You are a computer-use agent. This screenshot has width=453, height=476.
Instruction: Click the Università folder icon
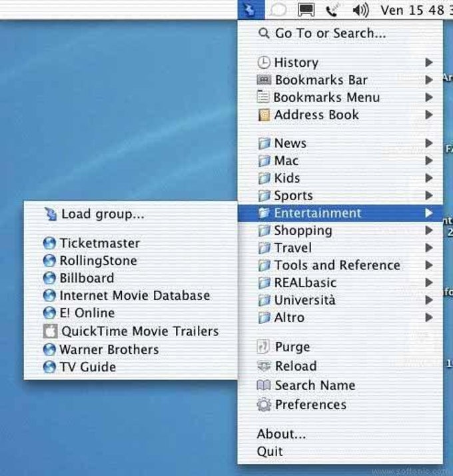tap(264, 300)
